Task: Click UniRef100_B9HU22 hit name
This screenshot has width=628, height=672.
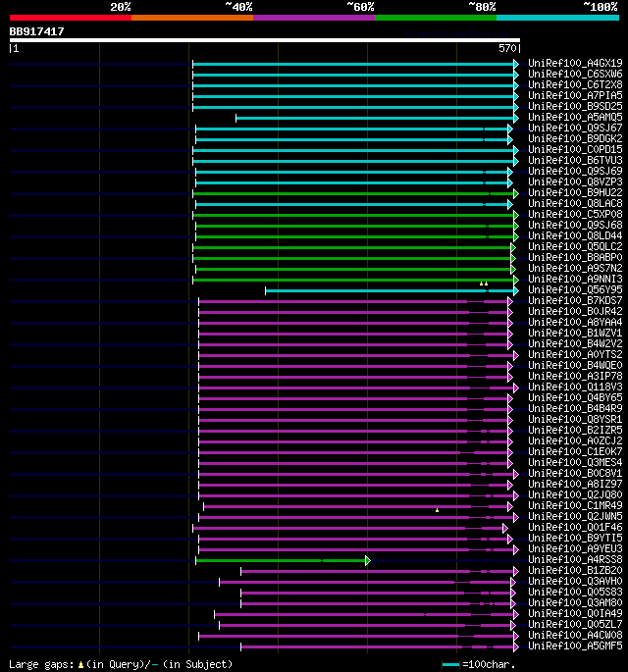Action: click(x=575, y=192)
